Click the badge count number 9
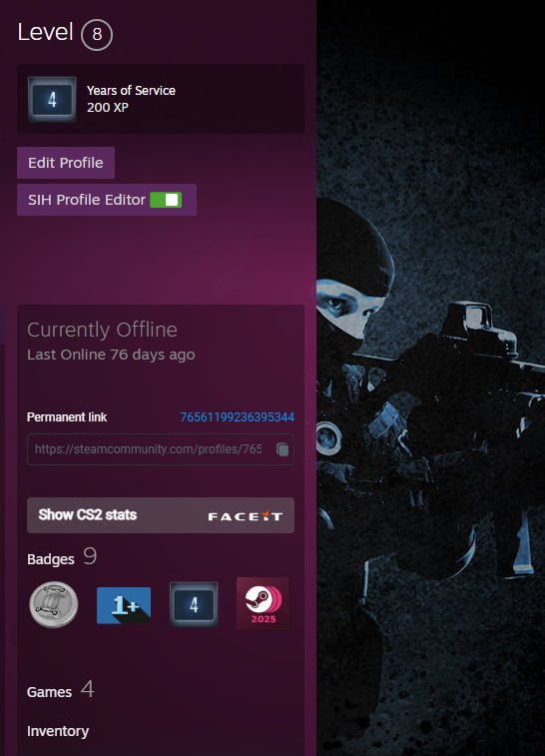The height and width of the screenshot is (756, 545). point(90,556)
